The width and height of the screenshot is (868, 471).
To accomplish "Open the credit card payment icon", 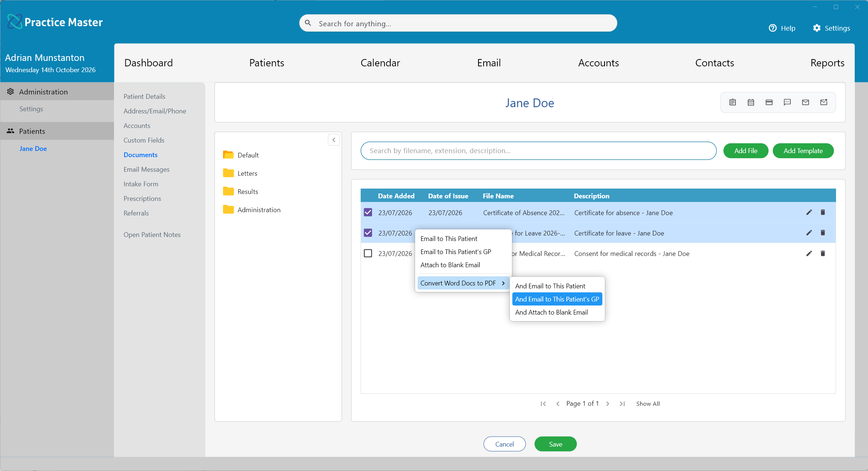I will pos(769,102).
